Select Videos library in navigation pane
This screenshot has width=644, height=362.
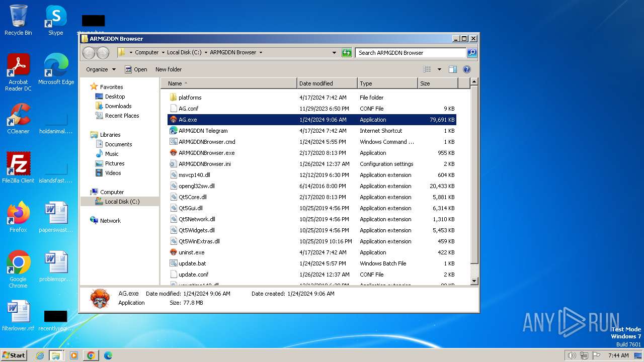click(113, 173)
